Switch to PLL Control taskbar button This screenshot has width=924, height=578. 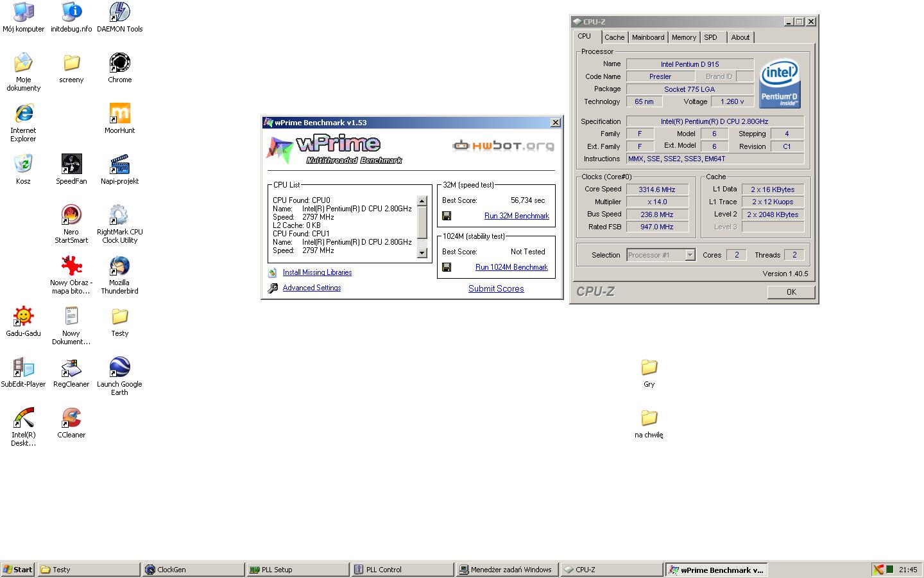pyautogui.click(x=403, y=569)
